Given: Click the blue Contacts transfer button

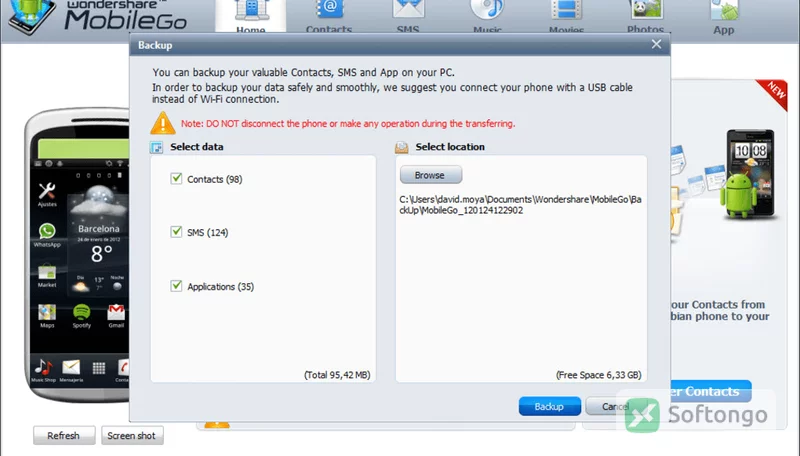Looking at the screenshot, I should pos(711,391).
